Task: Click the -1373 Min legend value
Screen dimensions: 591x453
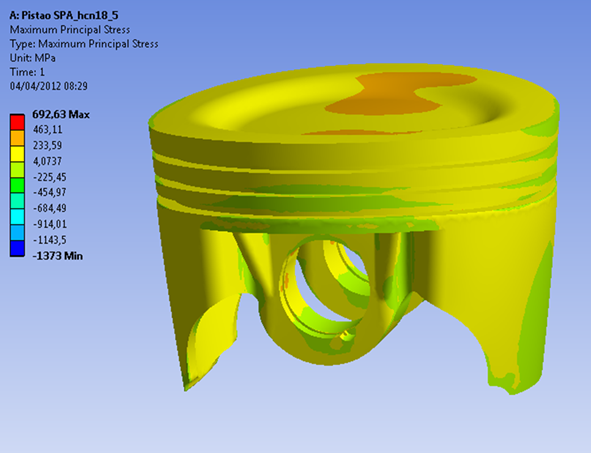Action: tap(58, 256)
